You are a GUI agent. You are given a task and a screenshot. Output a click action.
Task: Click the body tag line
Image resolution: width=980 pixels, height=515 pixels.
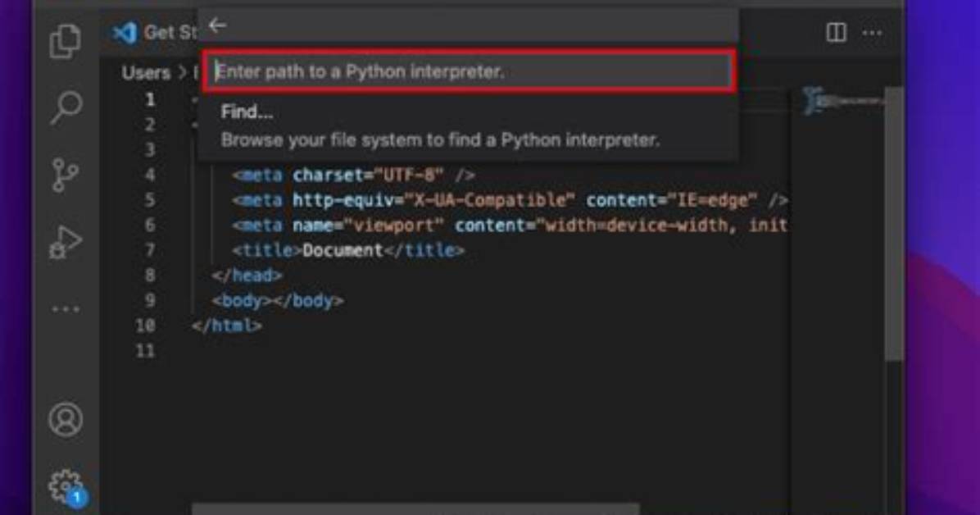278,300
